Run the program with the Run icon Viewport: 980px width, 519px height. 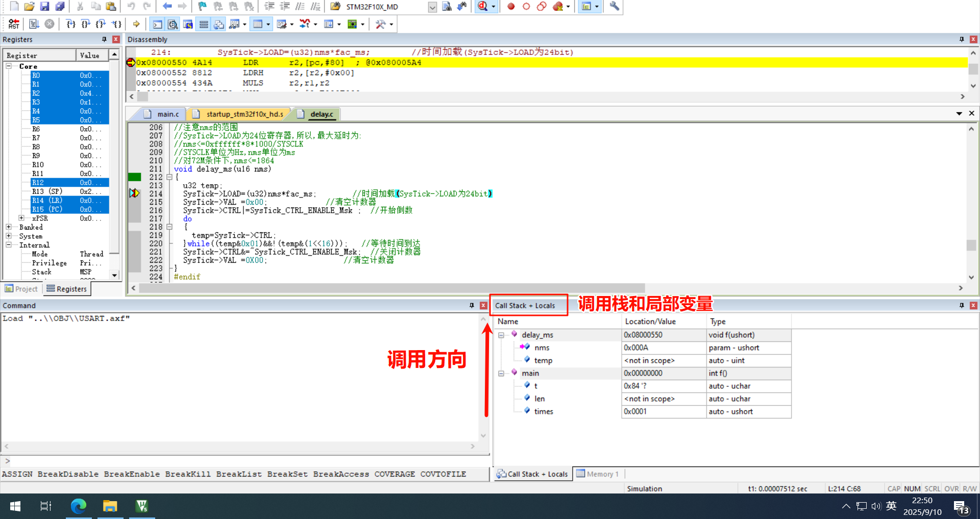pos(34,24)
